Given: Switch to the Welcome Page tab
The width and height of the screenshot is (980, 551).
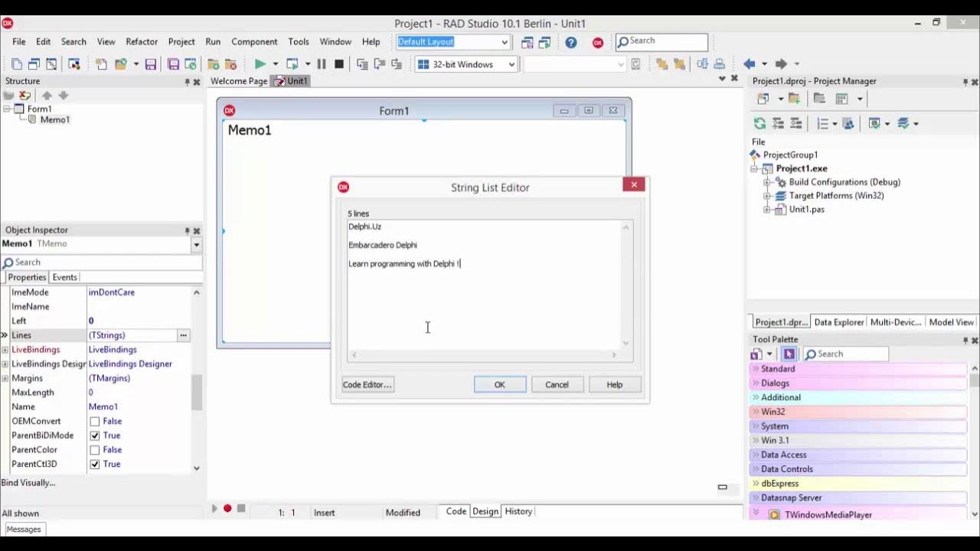Looking at the screenshot, I should 239,81.
